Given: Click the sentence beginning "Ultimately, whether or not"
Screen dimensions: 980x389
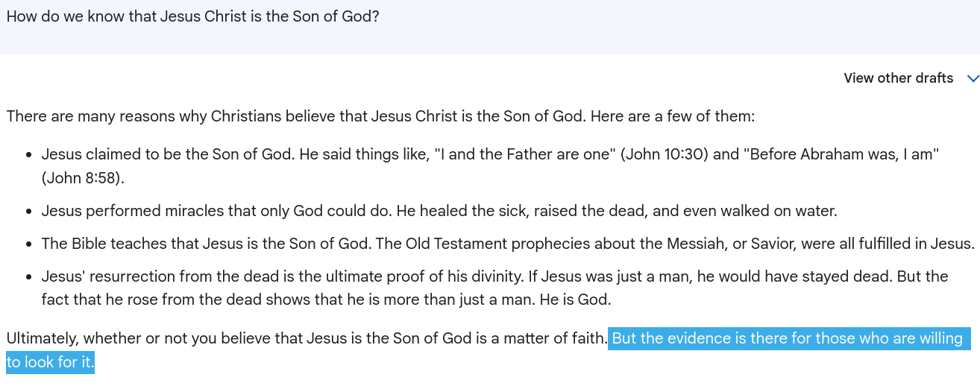Looking at the screenshot, I should [307, 338].
